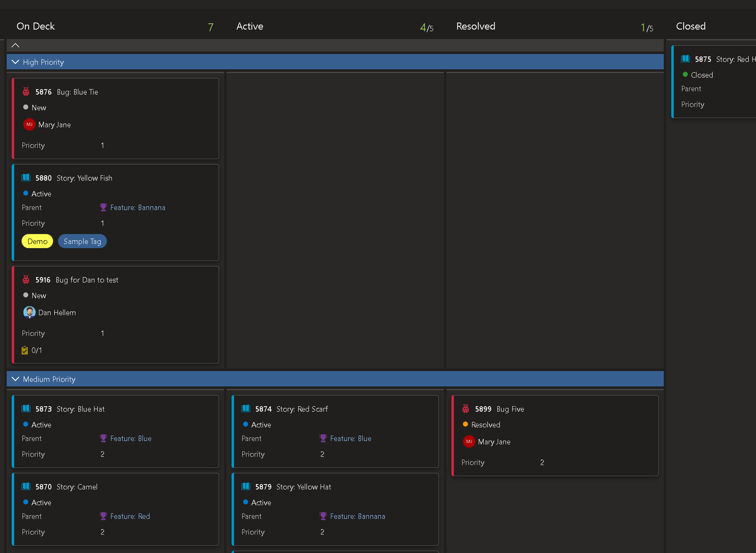The height and width of the screenshot is (553, 756).
Task: Open the title Bug: Blue Tie
Action: 77,92
